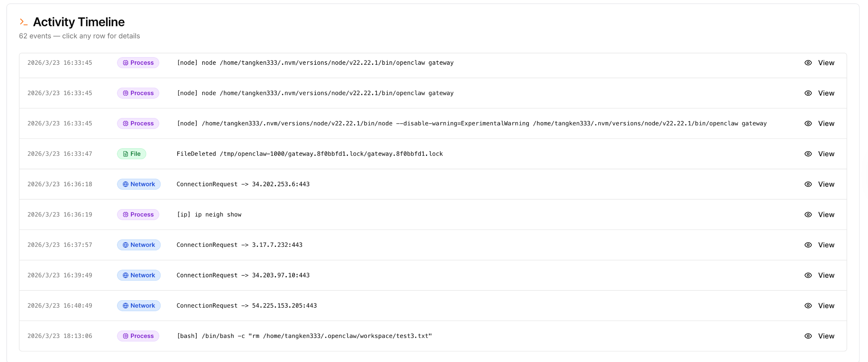868x362 pixels.
Task: Click eye icon for ip neigh show row
Action: point(808,215)
